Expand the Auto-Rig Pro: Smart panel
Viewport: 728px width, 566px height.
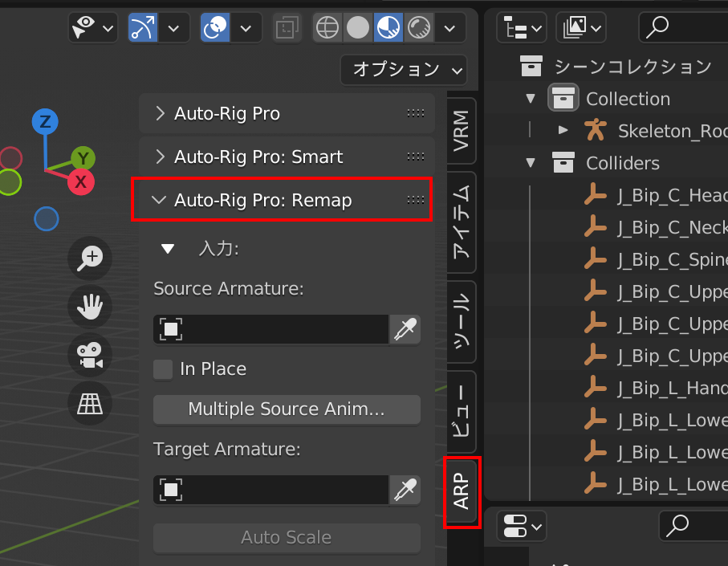click(161, 157)
